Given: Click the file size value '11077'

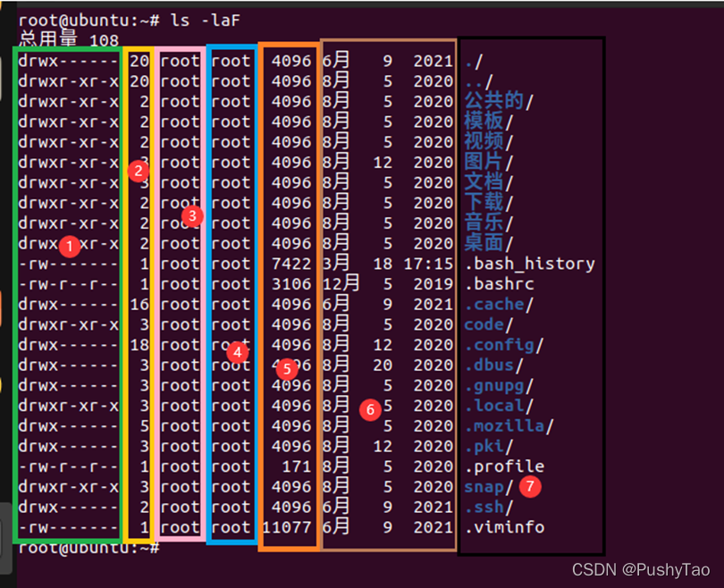Looking at the screenshot, I should click(287, 527).
